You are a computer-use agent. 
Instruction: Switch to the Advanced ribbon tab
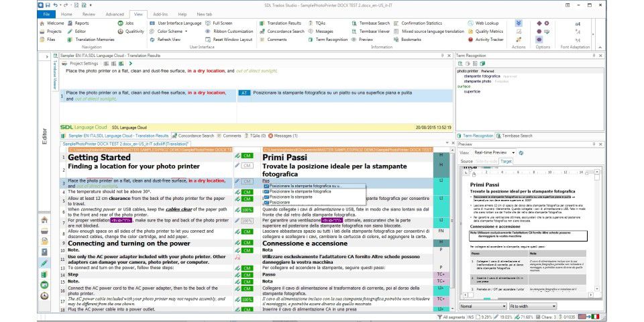(x=115, y=14)
